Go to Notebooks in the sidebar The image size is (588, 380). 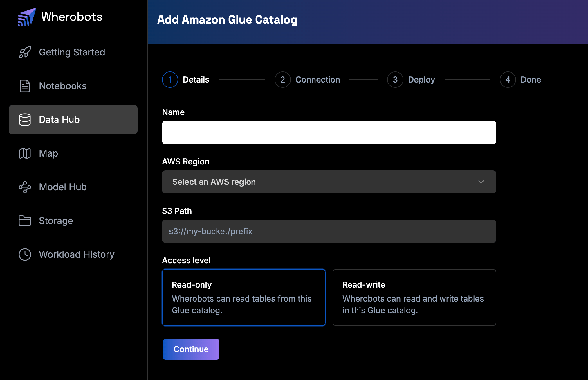[73, 86]
